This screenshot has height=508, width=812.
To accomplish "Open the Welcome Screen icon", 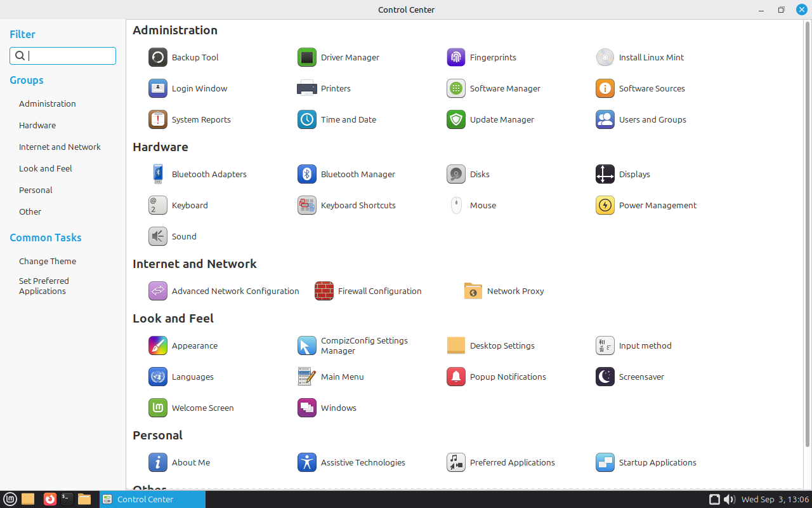I will pos(158,408).
